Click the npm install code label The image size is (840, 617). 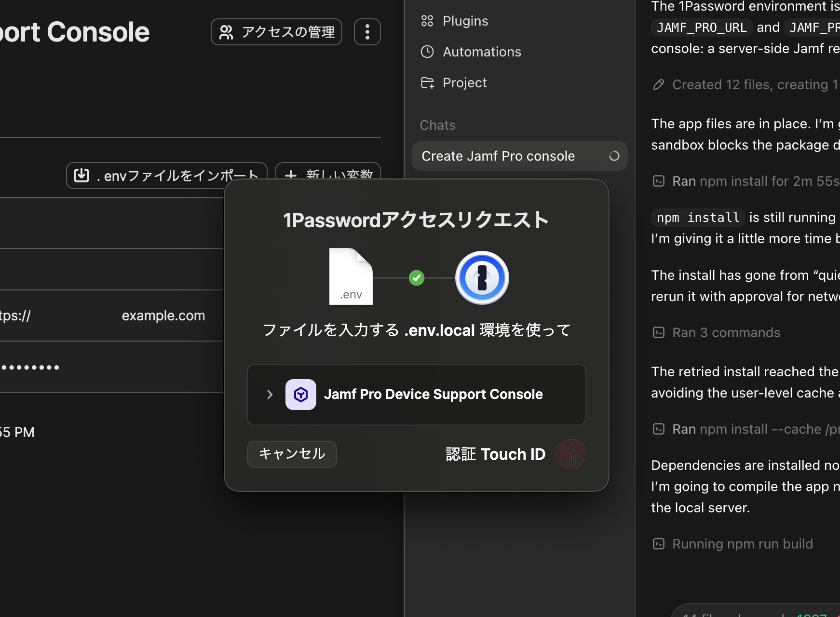coord(698,218)
